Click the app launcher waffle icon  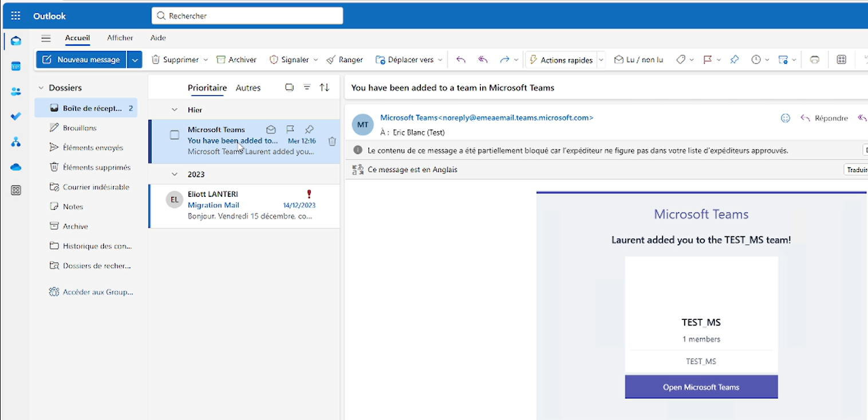click(x=15, y=16)
